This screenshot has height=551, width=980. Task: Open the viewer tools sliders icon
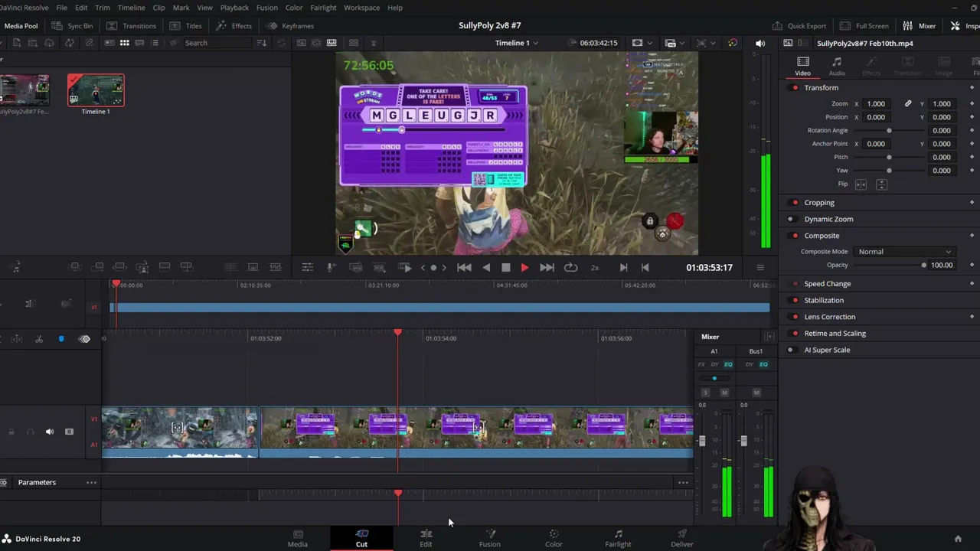click(307, 267)
